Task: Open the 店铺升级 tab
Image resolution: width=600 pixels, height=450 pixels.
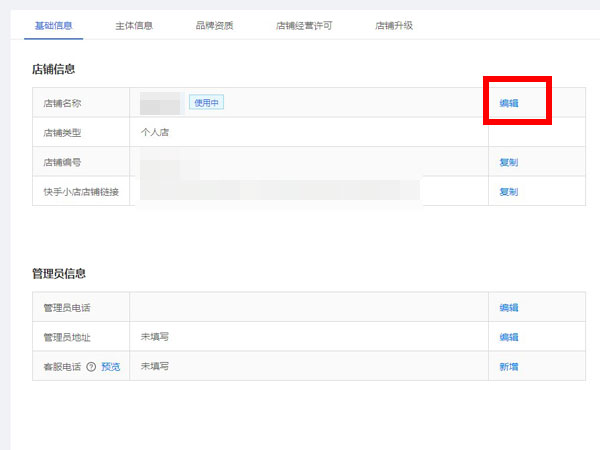Action: pyautogui.click(x=393, y=25)
